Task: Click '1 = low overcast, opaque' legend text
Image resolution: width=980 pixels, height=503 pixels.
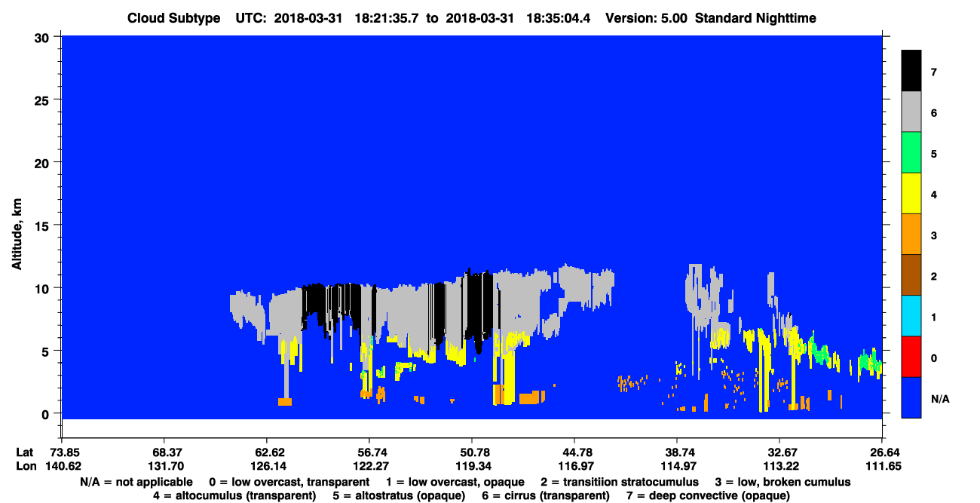Action: click(457, 482)
